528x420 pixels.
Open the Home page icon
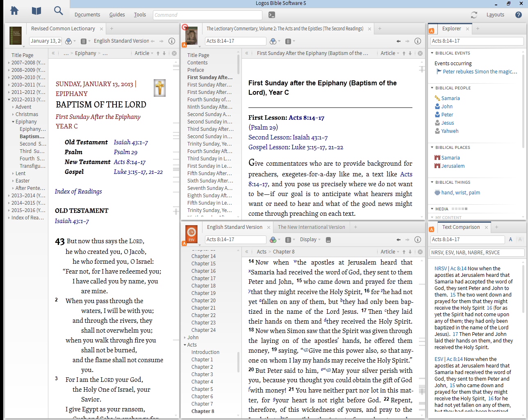click(x=14, y=11)
